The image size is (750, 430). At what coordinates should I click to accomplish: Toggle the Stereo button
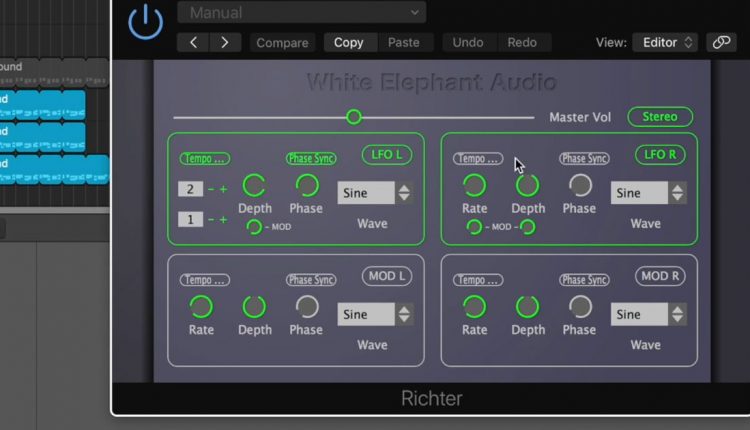pyautogui.click(x=660, y=117)
